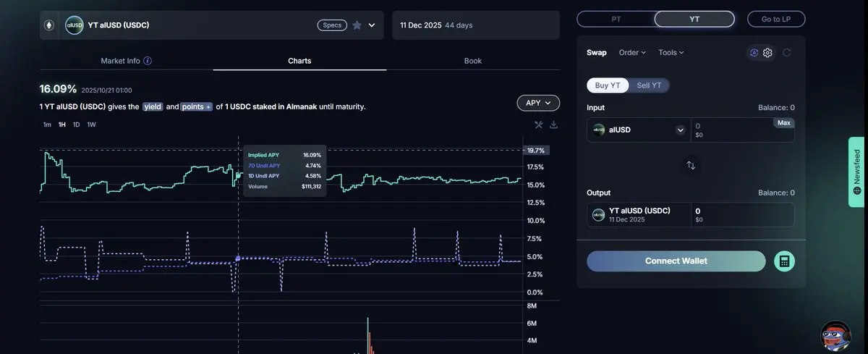Image resolution: width=868 pixels, height=354 pixels.
Task: Click the Connect Wallet button
Action: tap(676, 261)
